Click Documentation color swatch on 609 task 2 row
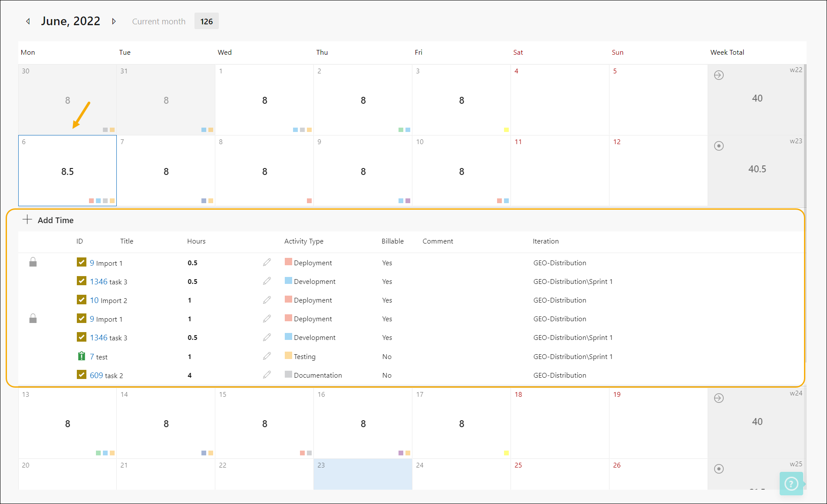 click(x=288, y=374)
